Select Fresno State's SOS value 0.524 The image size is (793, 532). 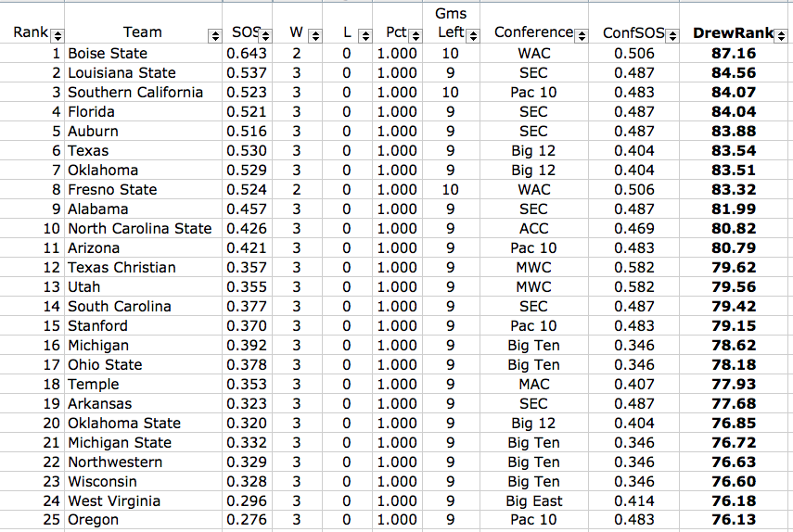(247, 189)
